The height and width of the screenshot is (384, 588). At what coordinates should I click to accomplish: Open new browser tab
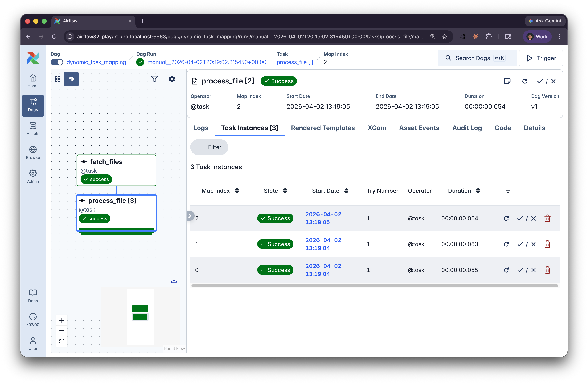[x=142, y=21]
